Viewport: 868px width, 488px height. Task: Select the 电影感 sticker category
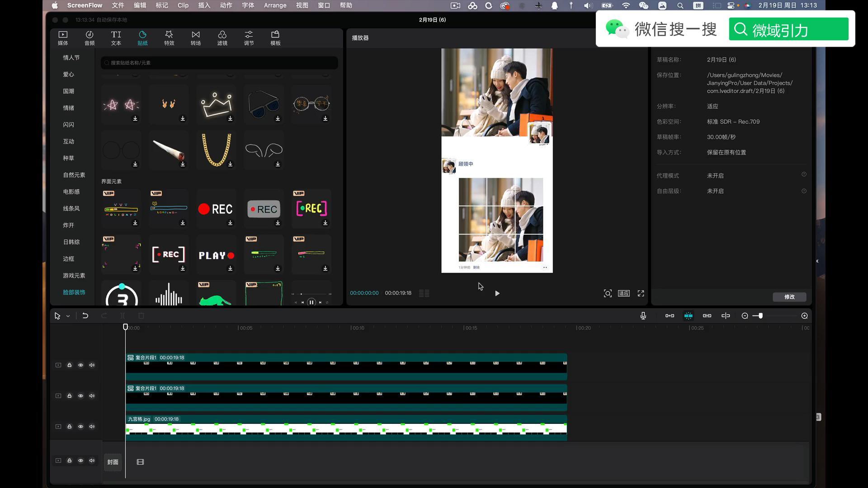coord(71,192)
